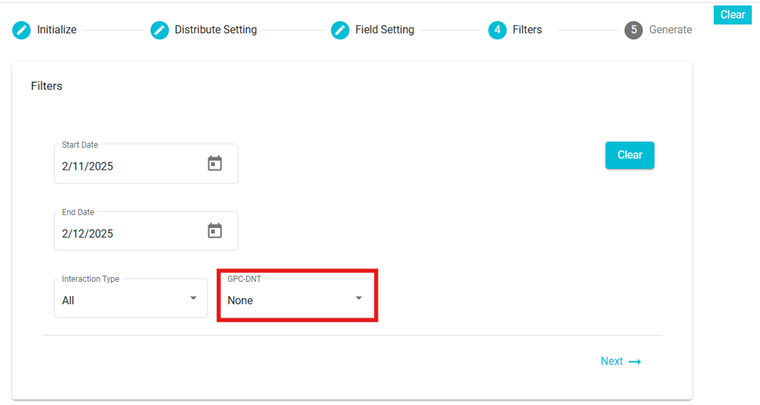Open the Start Date calendar picker
Screen dimensions: 760x405
tap(215, 163)
